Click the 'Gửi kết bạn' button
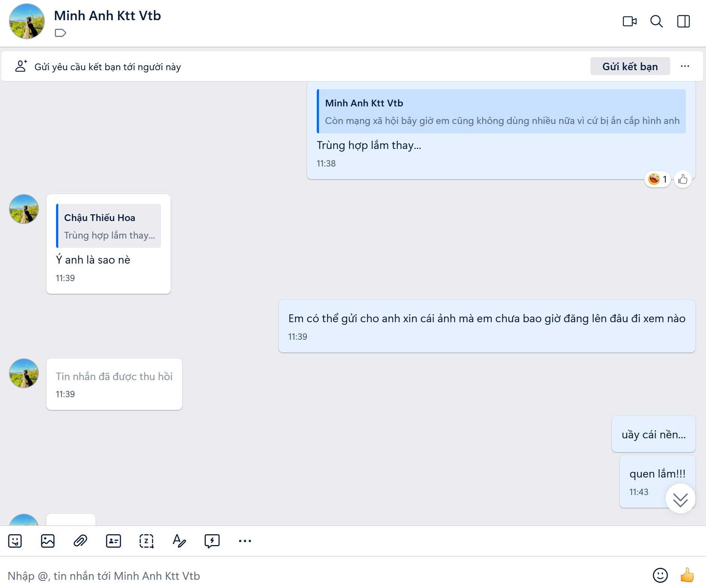The width and height of the screenshot is (706, 588). (x=630, y=66)
